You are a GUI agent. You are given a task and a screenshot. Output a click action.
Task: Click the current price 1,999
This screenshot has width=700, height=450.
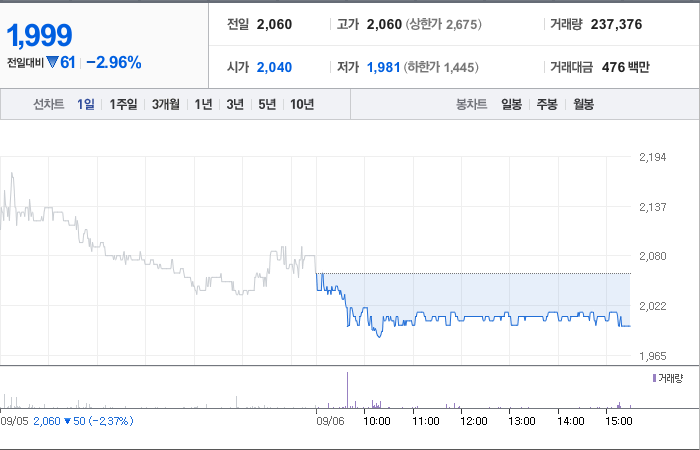coord(39,35)
